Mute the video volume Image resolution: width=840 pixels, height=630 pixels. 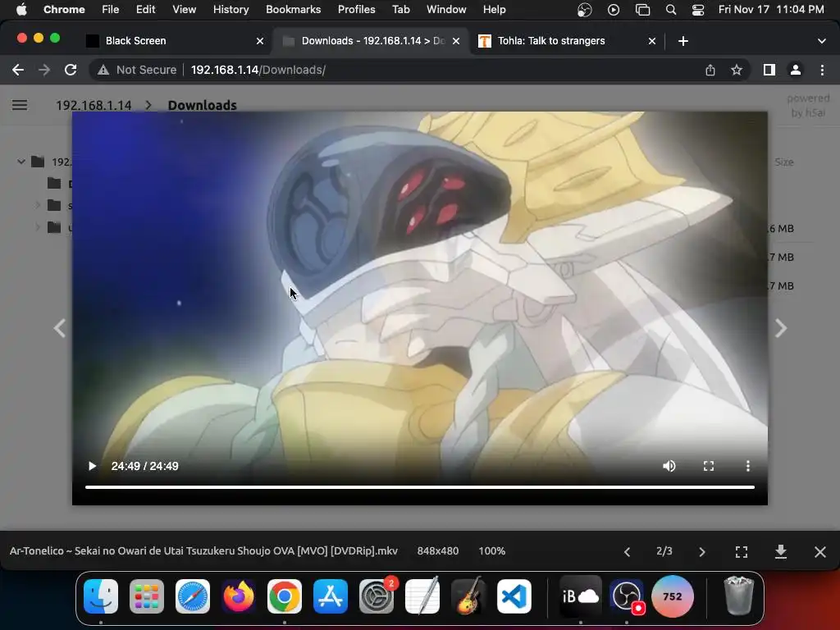[x=669, y=466]
